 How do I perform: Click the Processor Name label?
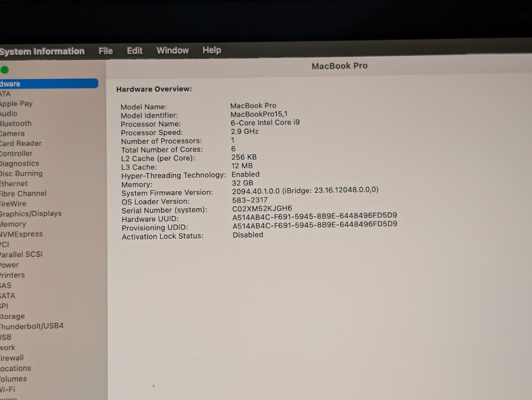151,124
